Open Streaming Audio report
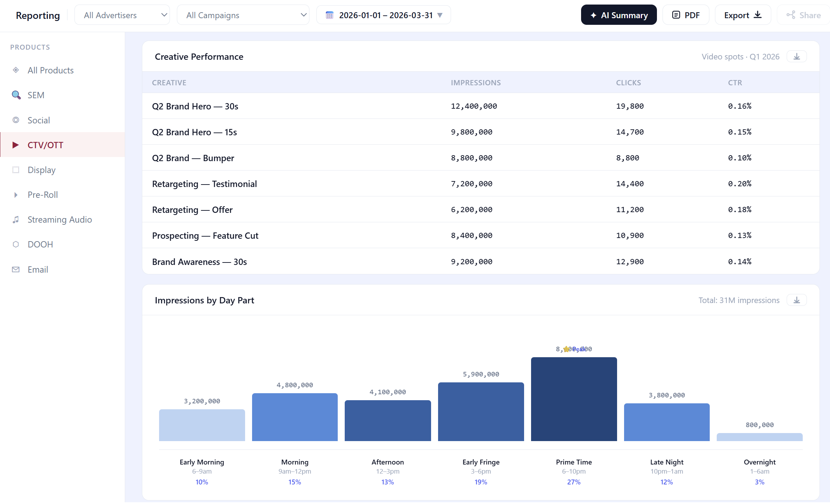 [62, 219]
